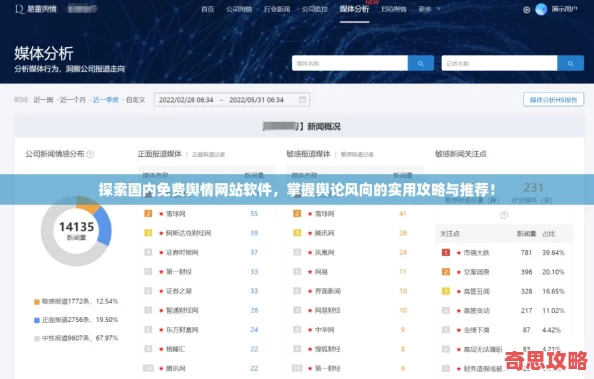
Task: Open the ESG舆情 nav tab
Action: pyautogui.click(x=394, y=9)
